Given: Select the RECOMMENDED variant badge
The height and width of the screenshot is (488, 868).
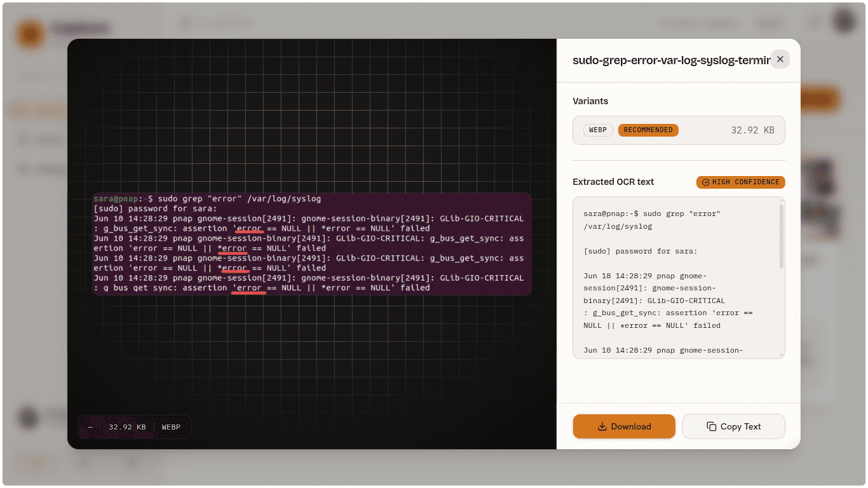Looking at the screenshot, I should tap(648, 130).
